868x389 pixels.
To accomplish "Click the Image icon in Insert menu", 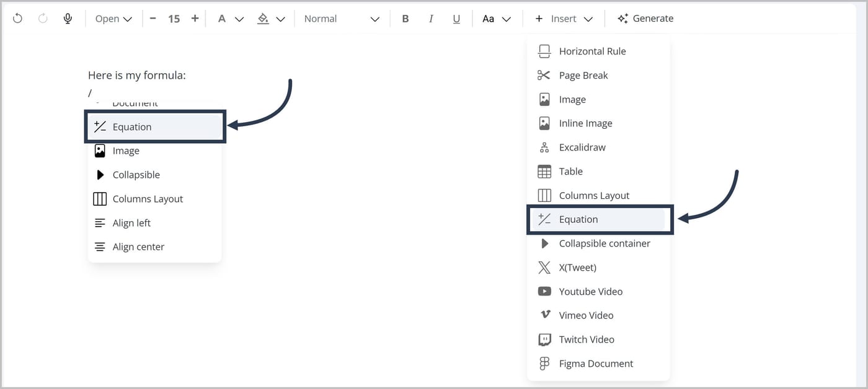I will click(544, 99).
